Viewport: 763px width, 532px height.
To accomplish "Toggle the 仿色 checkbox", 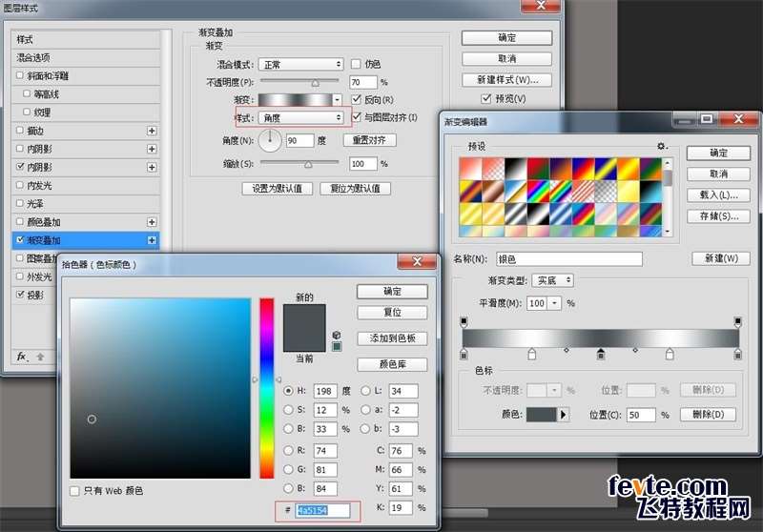I will 356,64.
